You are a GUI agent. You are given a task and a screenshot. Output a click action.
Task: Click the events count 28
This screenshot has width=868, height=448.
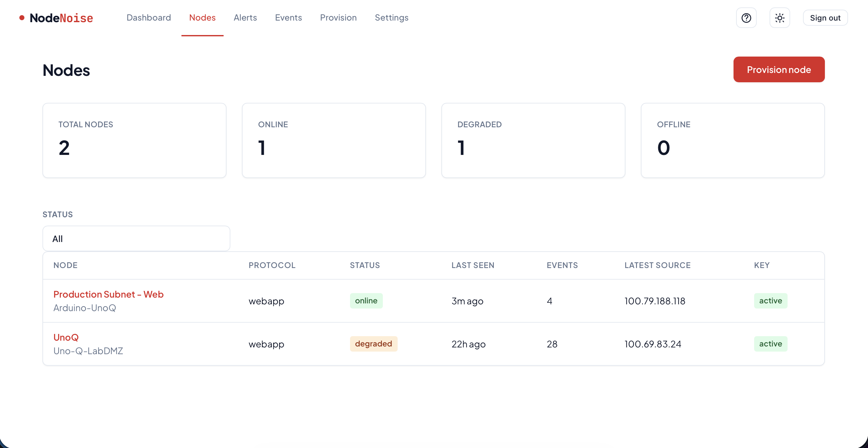tap(552, 344)
